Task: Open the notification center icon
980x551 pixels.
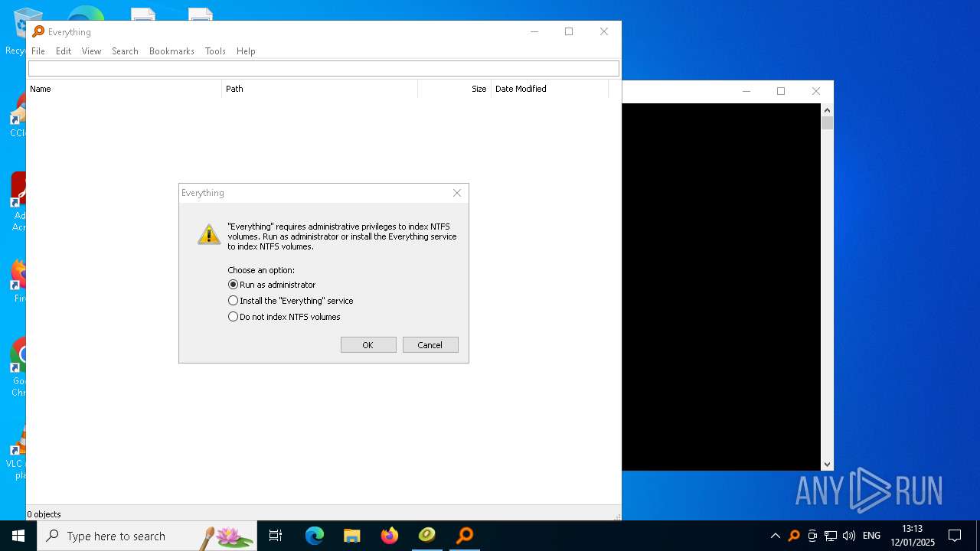Action: coord(955,536)
